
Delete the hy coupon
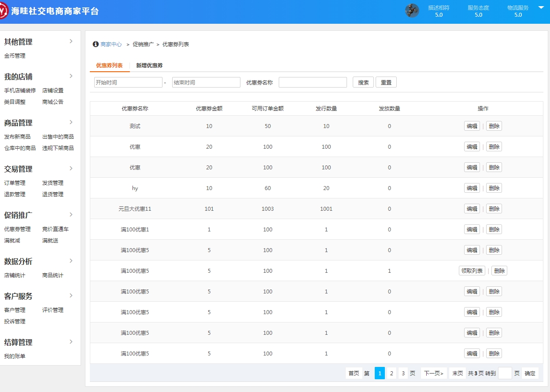coord(494,188)
